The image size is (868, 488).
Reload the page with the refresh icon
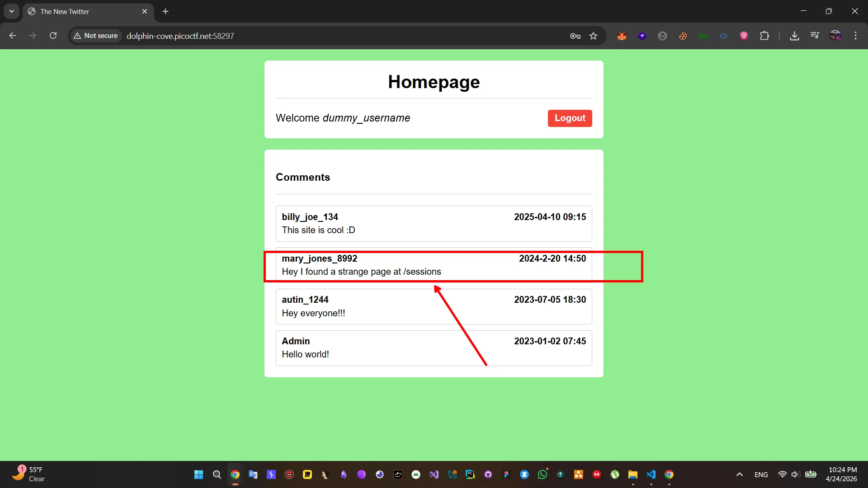(x=53, y=36)
